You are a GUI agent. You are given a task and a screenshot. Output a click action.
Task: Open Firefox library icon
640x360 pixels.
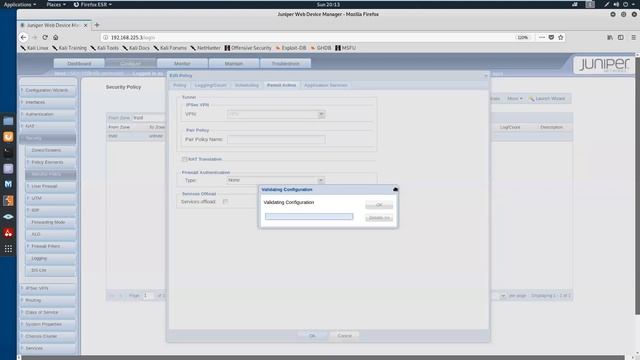pos(610,37)
